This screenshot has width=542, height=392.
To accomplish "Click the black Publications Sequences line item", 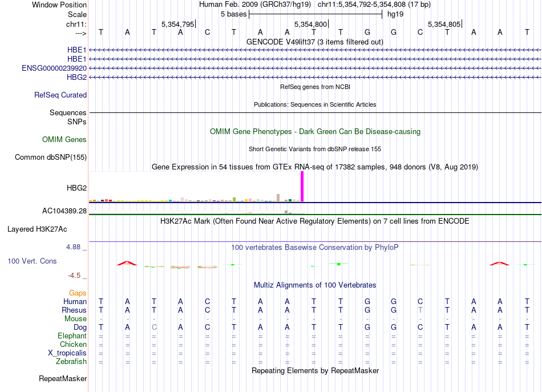I will pos(315,112).
